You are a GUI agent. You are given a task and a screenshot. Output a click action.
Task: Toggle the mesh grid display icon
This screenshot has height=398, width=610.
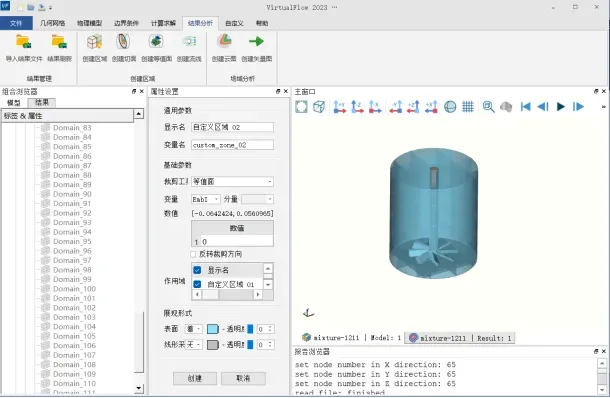pyautogui.click(x=468, y=107)
